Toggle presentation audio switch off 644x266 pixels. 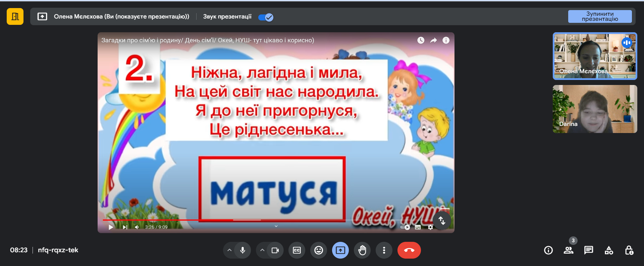266,17
